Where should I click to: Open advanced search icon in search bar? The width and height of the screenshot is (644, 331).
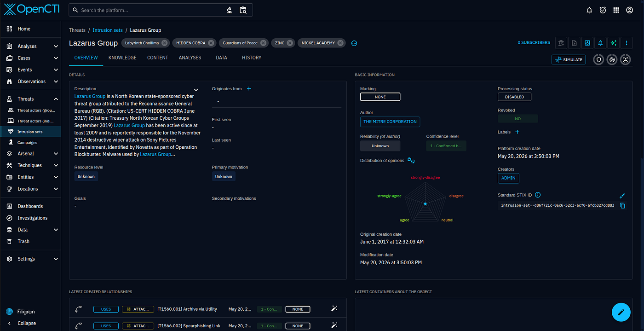[243, 10]
